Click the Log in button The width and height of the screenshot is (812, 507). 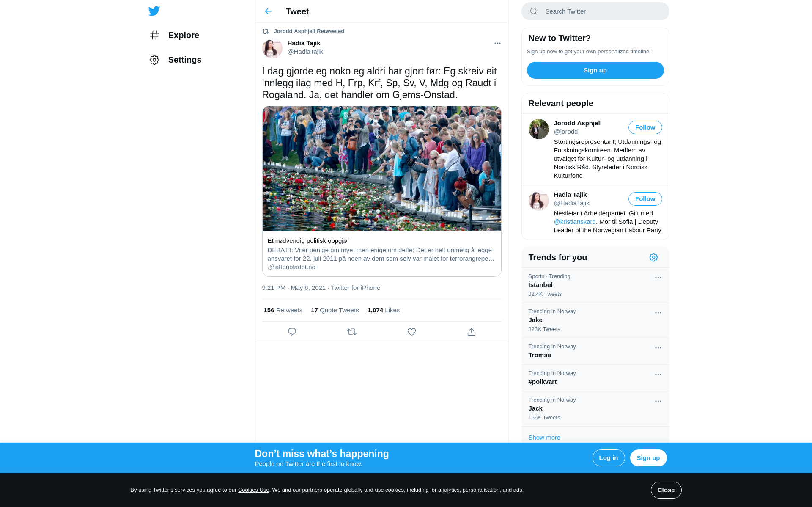[608, 458]
